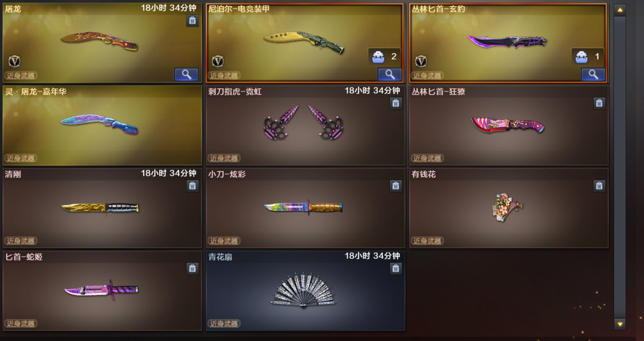Open the magnifier preview for 屠龙
Viewport: 644px width, 341px height.
click(x=187, y=75)
